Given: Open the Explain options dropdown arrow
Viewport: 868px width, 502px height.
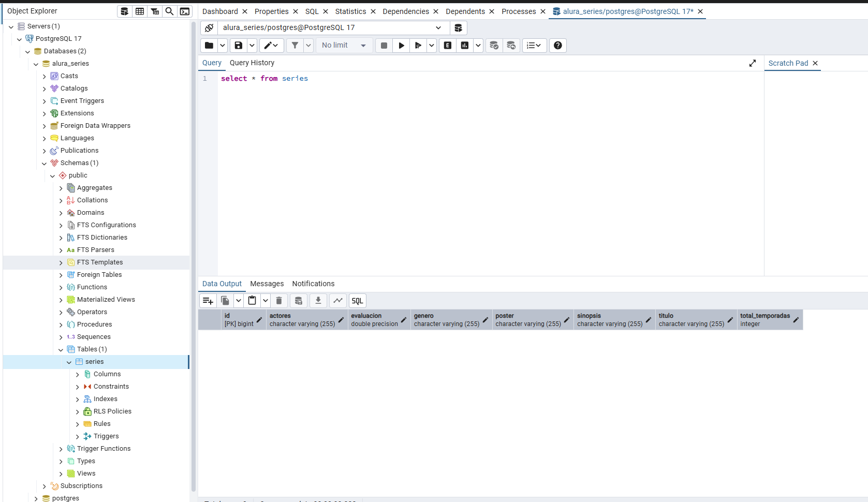Looking at the screenshot, I should point(478,46).
